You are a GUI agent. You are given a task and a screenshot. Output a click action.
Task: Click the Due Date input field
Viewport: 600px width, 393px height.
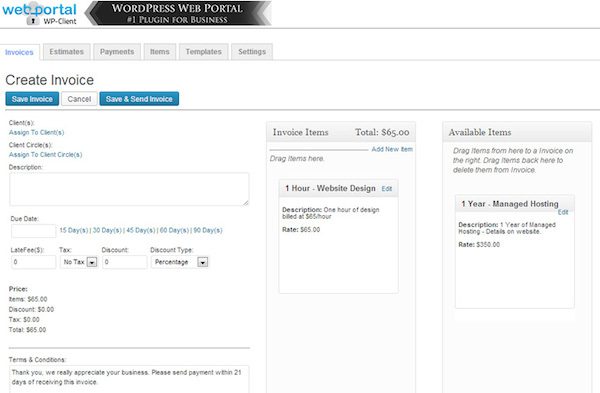pyautogui.click(x=34, y=231)
